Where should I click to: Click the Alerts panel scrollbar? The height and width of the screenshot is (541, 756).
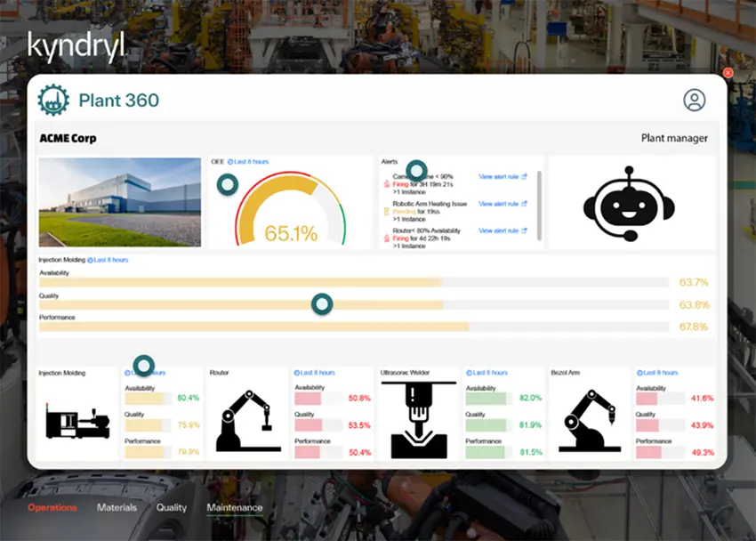(x=539, y=206)
